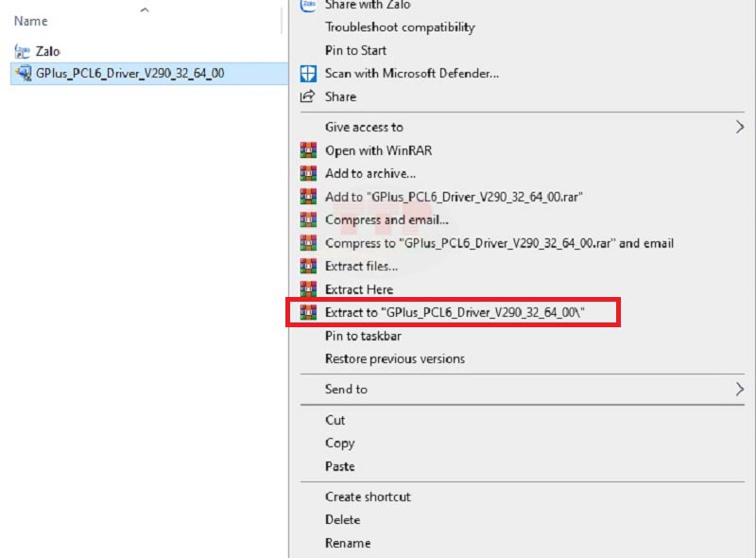Expand the Give access to submenu arrow
Screen dimensions: 756x558
[x=739, y=127]
